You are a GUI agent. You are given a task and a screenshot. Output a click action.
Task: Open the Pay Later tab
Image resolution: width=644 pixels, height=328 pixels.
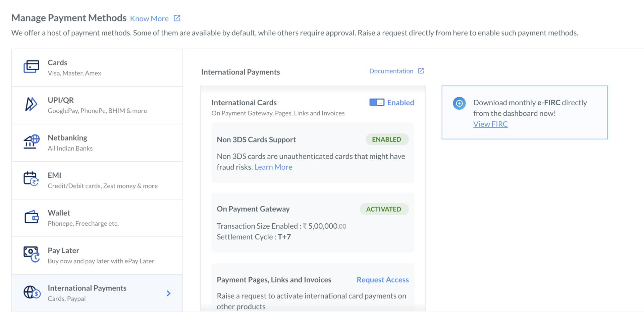pos(97,256)
